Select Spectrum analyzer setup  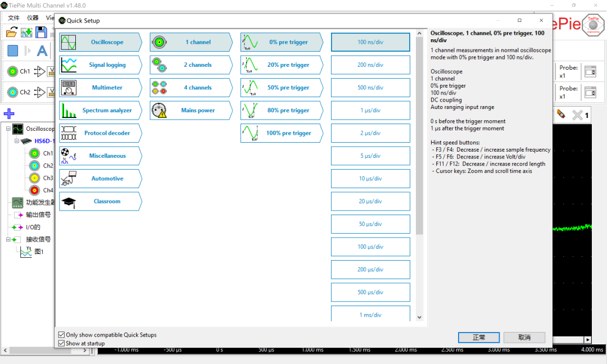pos(101,111)
